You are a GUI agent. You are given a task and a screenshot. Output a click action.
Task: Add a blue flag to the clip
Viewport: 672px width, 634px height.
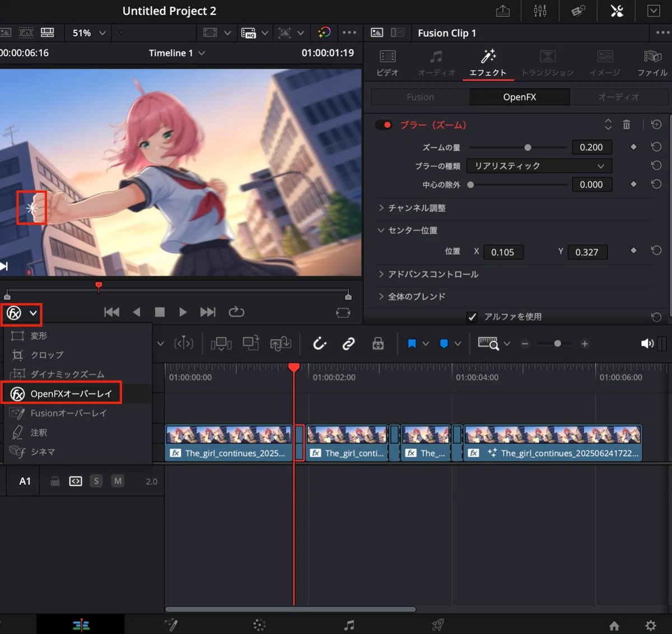pyautogui.click(x=412, y=344)
